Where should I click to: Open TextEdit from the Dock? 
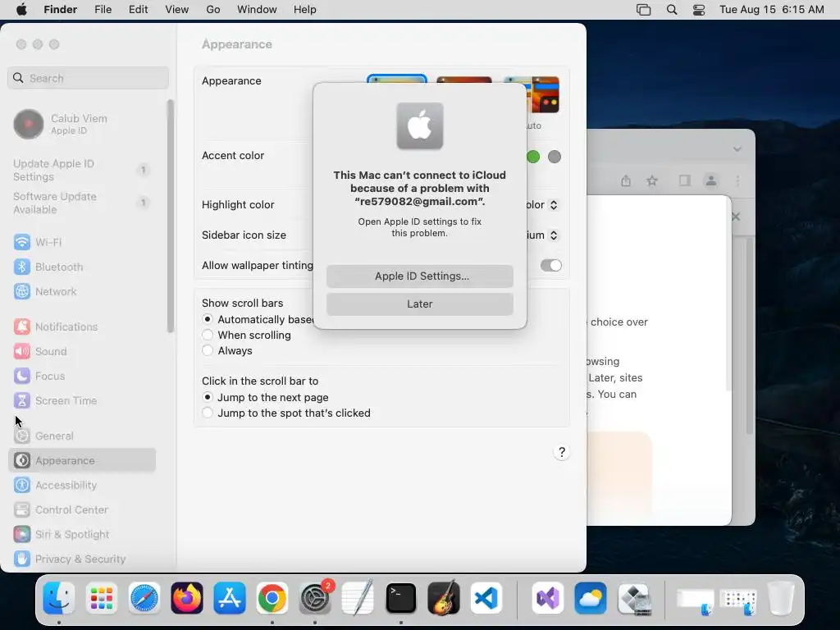click(358, 598)
